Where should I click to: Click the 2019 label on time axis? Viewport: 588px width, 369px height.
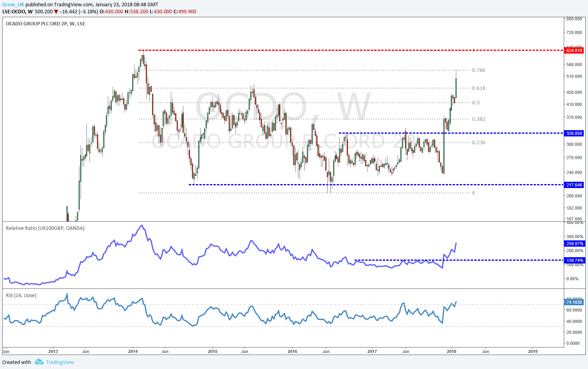(x=533, y=351)
